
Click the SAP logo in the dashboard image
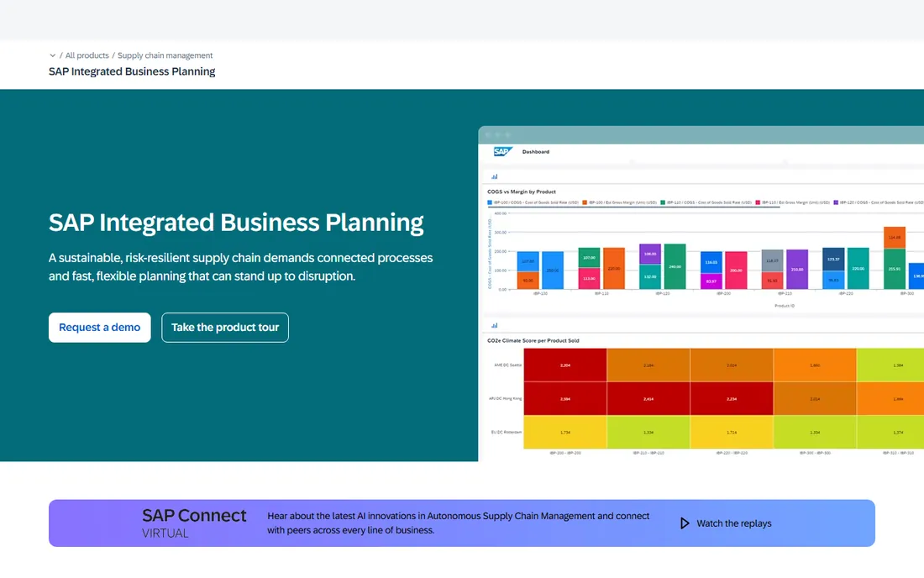502,151
